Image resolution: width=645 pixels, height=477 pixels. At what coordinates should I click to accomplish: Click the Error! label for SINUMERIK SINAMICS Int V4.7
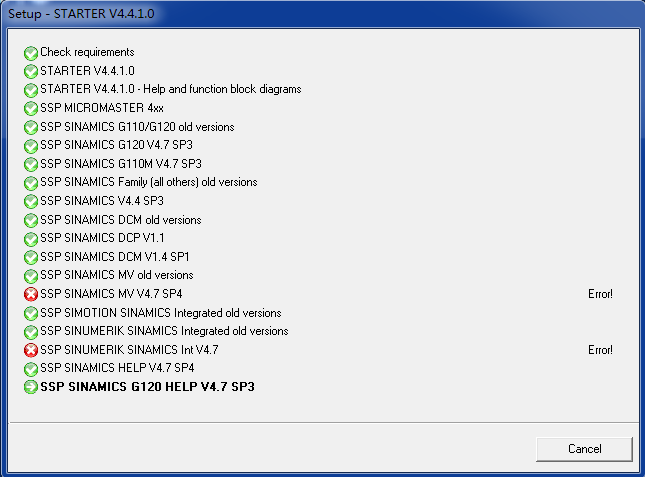point(600,350)
